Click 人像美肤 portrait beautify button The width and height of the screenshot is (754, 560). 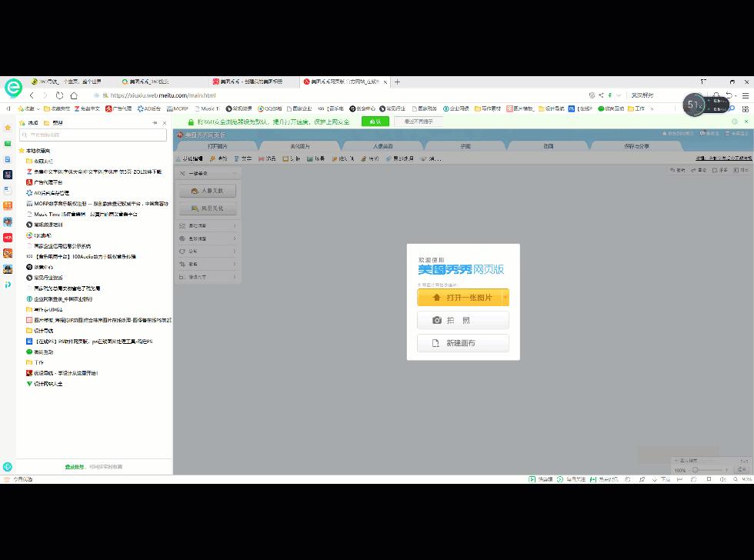[x=208, y=191]
